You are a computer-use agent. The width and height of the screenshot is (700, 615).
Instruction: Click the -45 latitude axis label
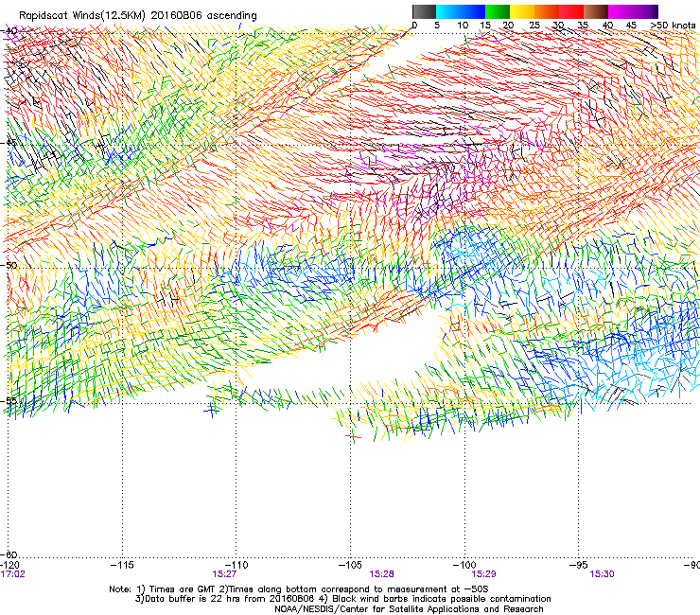point(10,143)
